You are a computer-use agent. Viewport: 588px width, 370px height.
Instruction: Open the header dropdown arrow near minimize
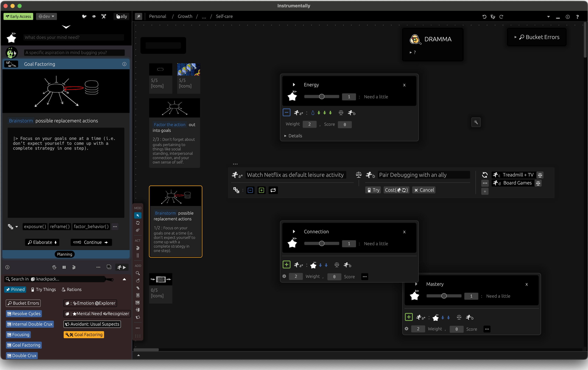[549, 17]
